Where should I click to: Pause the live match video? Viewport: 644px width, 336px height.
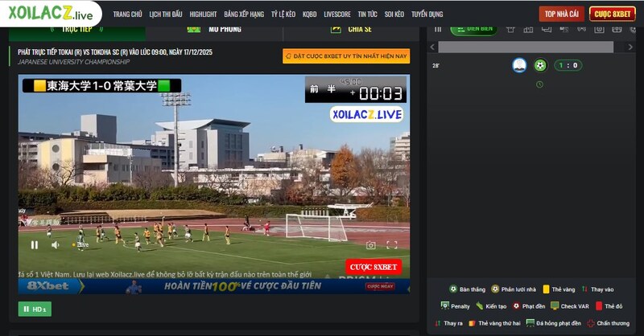(x=35, y=244)
